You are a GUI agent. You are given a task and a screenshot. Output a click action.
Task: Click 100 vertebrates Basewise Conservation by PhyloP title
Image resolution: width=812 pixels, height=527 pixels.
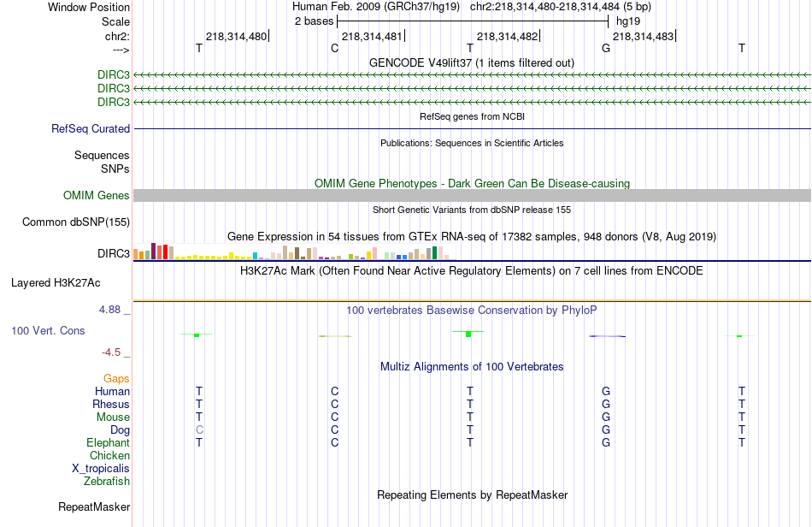(472, 311)
